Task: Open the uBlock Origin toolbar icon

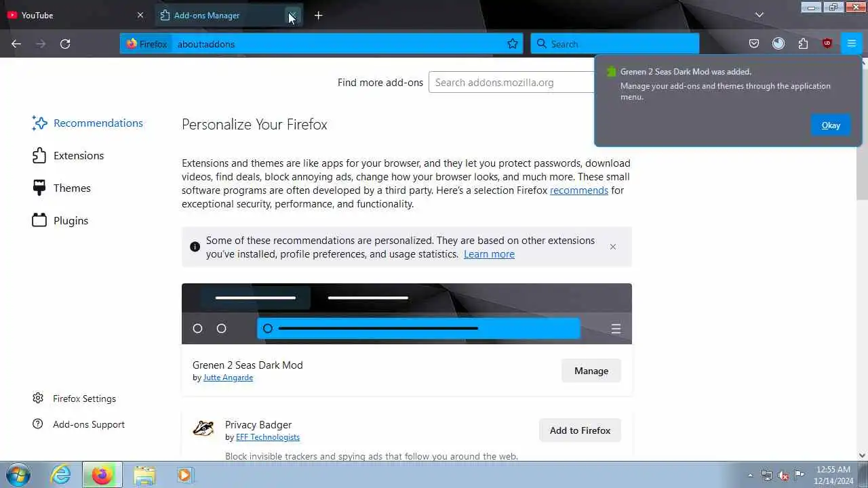Action: point(827,44)
